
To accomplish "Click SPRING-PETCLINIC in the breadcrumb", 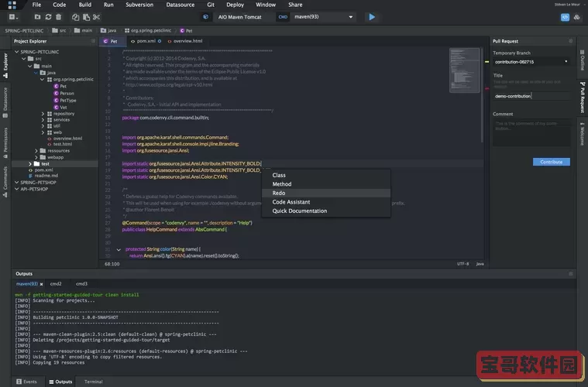I will point(24,31).
